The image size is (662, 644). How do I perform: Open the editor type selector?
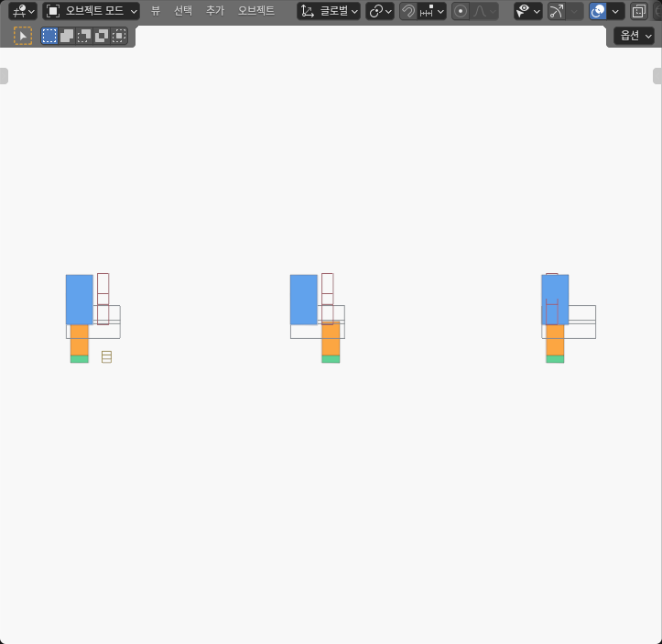coord(22,11)
